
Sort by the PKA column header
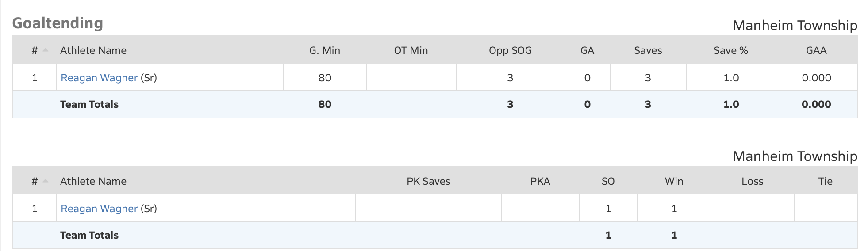pos(540,181)
